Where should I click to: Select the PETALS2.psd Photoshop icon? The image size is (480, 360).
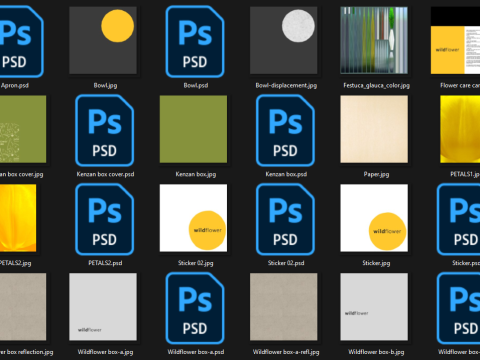105,219
